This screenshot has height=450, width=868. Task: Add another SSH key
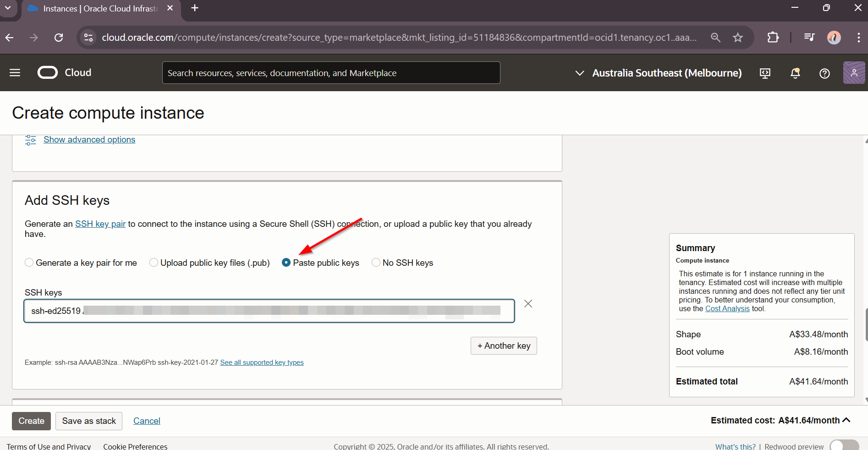503,346
